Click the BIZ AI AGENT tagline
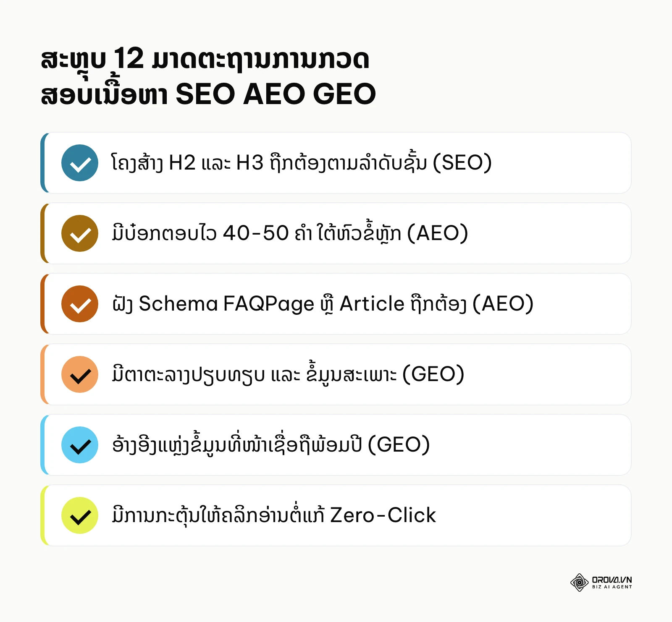 pos(612,587)
